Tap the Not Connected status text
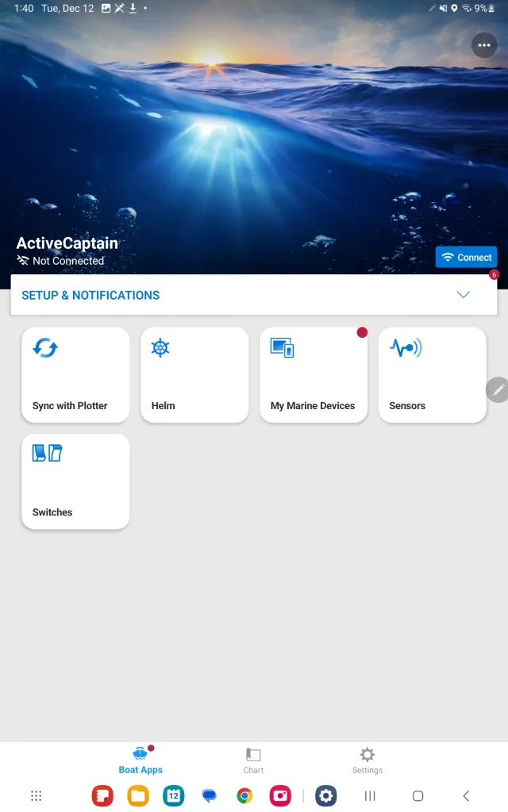The image size is (508, 812). [x=68, y=261]
